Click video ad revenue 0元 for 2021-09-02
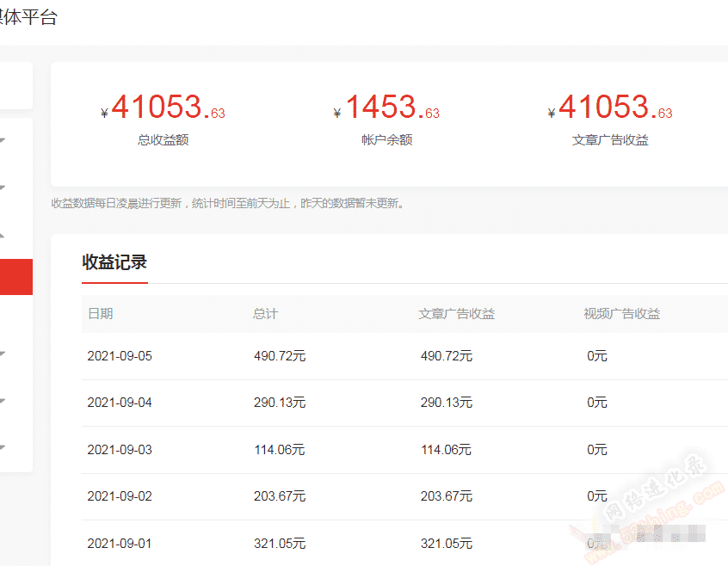The image size is (728, 566). point(597,496)
